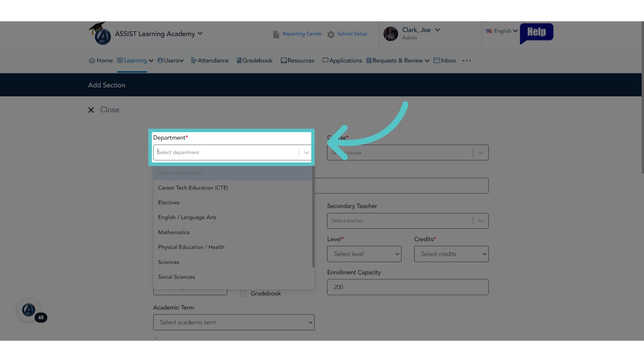Expand the Clark, Joe user menu chevron
The height and width of the screenshot is (362, 644).
[437, 30]
